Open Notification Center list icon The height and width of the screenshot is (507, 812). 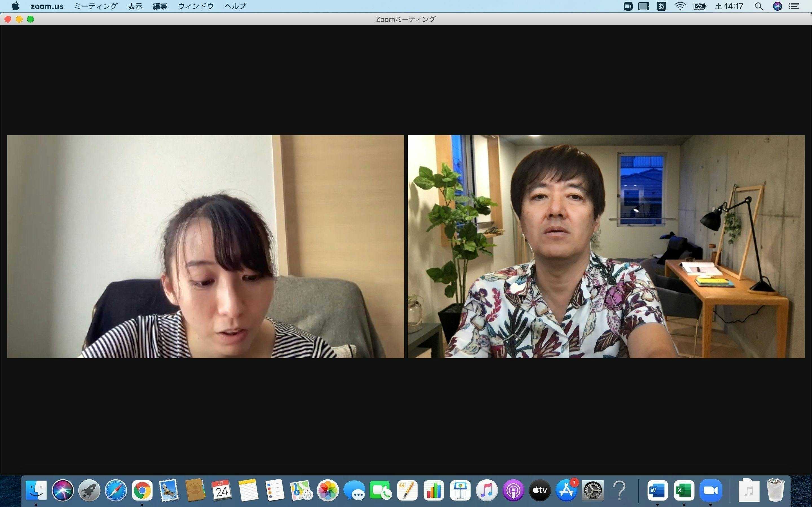[794, 6]
